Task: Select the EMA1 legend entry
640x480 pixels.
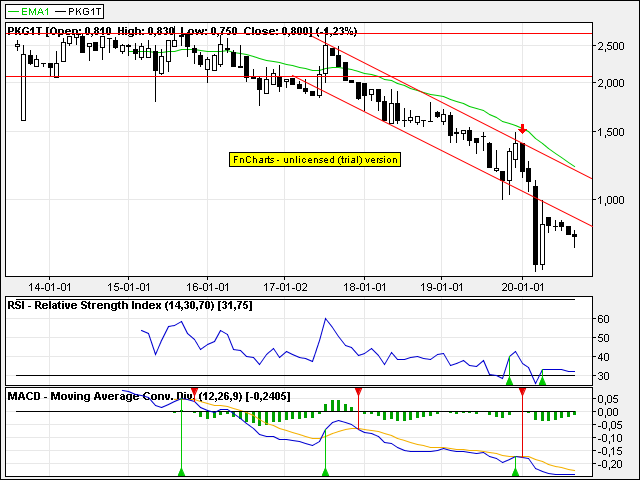Action: click(29, 11)
